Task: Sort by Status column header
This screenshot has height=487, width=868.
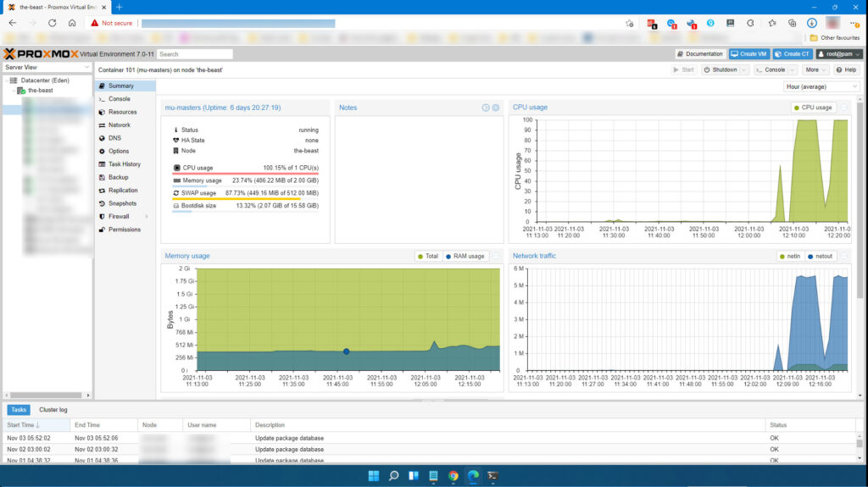Action: tap(810, 425)
